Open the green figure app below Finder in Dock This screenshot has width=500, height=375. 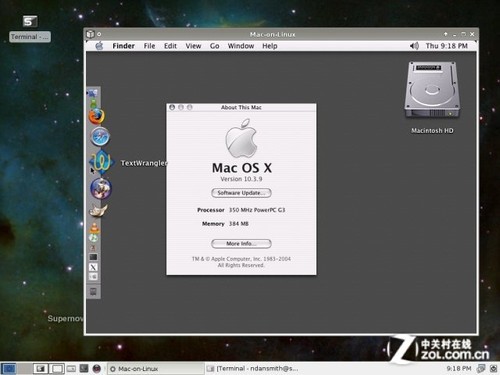tap(94, 103)
